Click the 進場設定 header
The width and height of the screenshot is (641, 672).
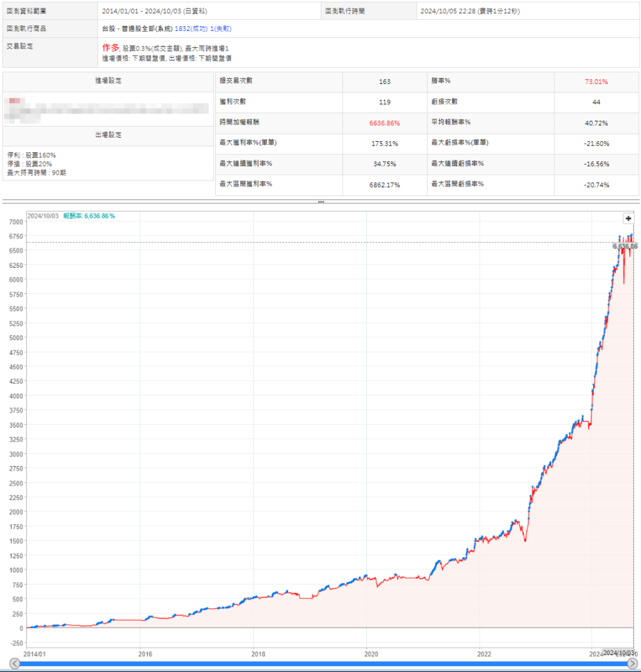coord(108,81)
